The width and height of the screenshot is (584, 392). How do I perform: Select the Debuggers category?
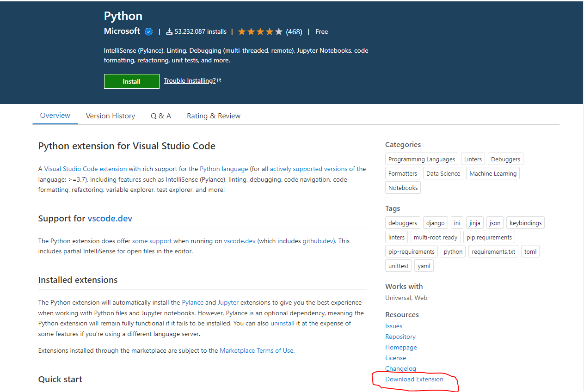[x=505, y=159]
